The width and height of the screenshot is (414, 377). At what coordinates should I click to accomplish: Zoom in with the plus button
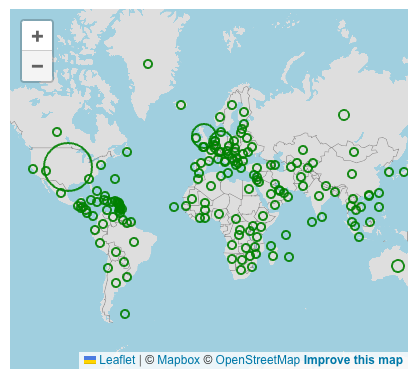pos(37,36)
